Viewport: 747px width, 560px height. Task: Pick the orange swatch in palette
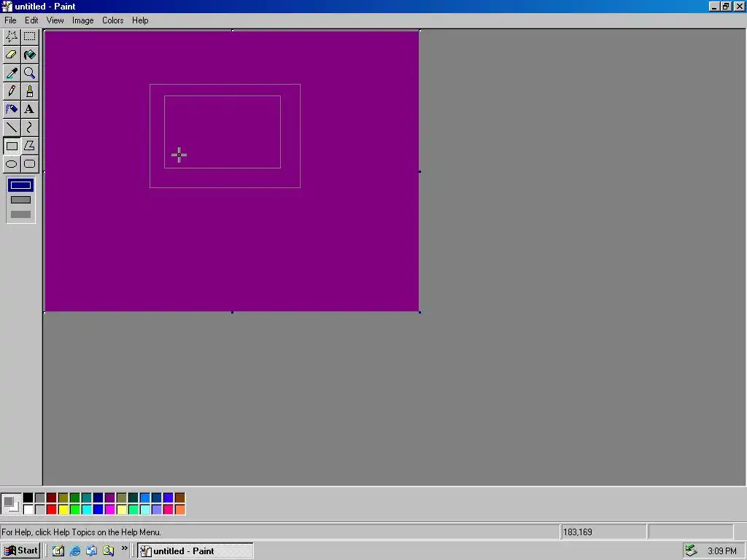180,510
